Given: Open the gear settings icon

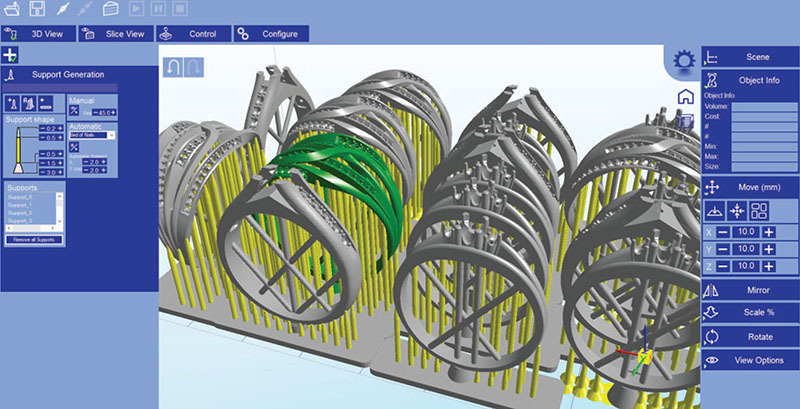Looking at the screenshot, I should pos(684,60).
